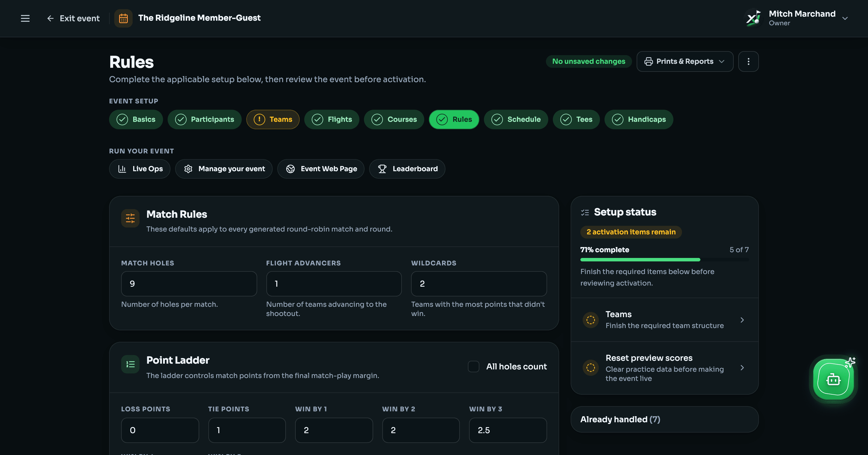Select the Rules setup step
The width and height of the screenshot is (868, 455).
454,119
